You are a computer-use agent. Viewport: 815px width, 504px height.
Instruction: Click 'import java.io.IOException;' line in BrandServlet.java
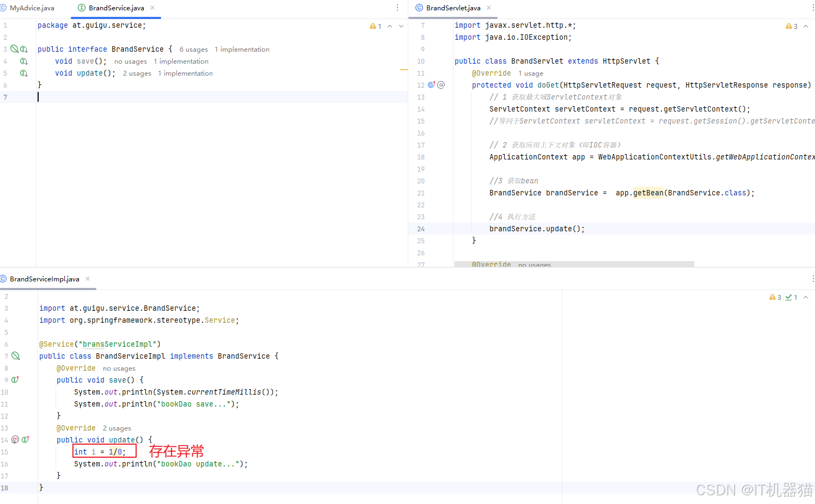tap(513, 38)
